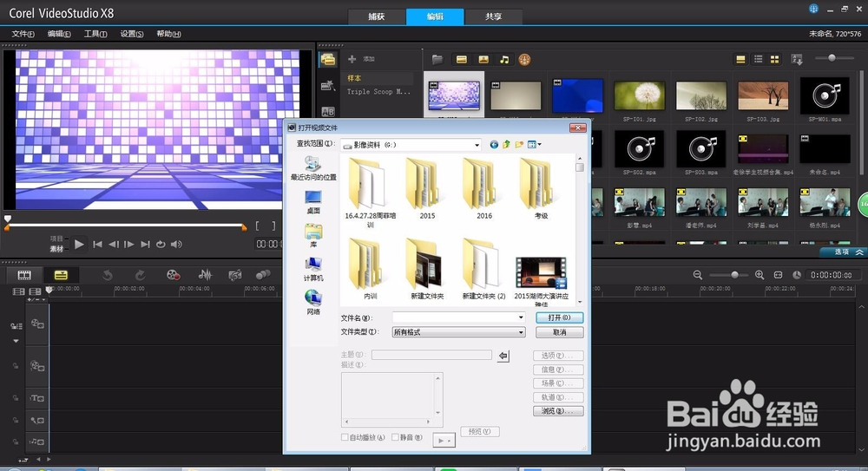868x471 pixels.
Task: Undo the last action in the timeline toolbar
Action: point(108,275)
